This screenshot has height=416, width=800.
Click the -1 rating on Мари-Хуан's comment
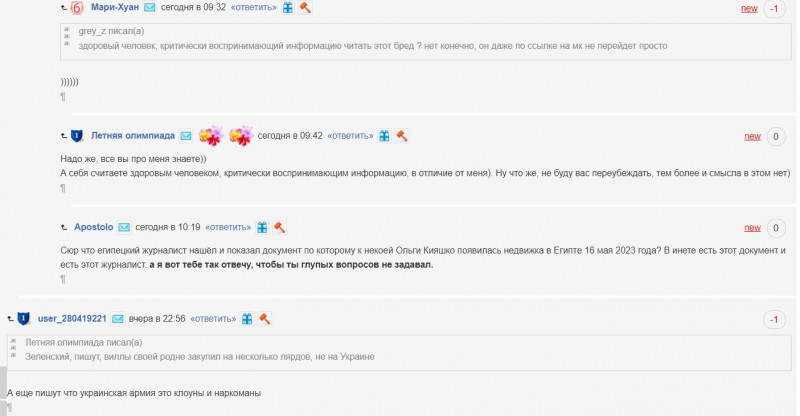(774, 9)
